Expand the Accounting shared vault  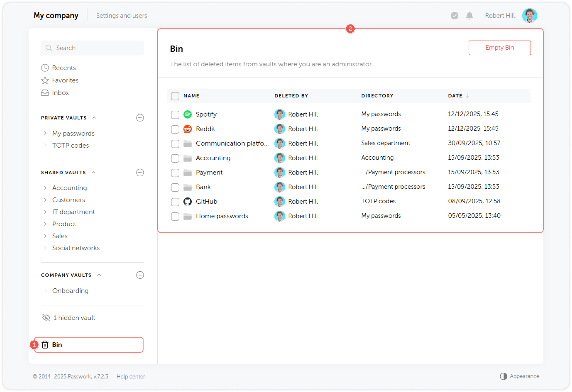45,188
